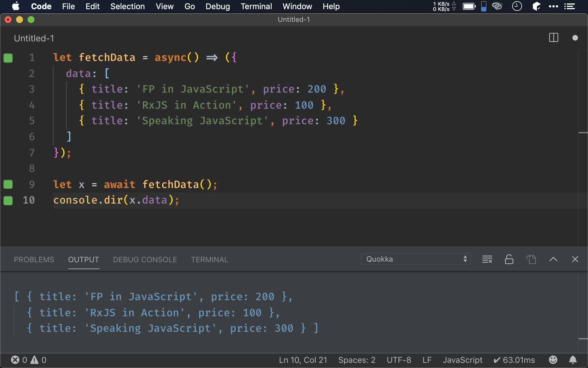Click the Ln 10, Col 21 position
The image size is (588, 368).
[303, 360]
